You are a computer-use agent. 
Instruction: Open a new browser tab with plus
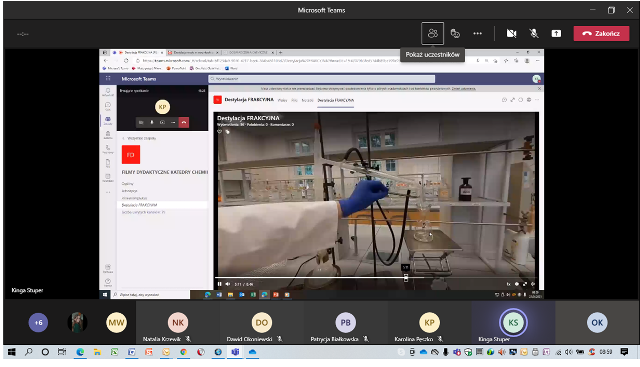[280, 53]
